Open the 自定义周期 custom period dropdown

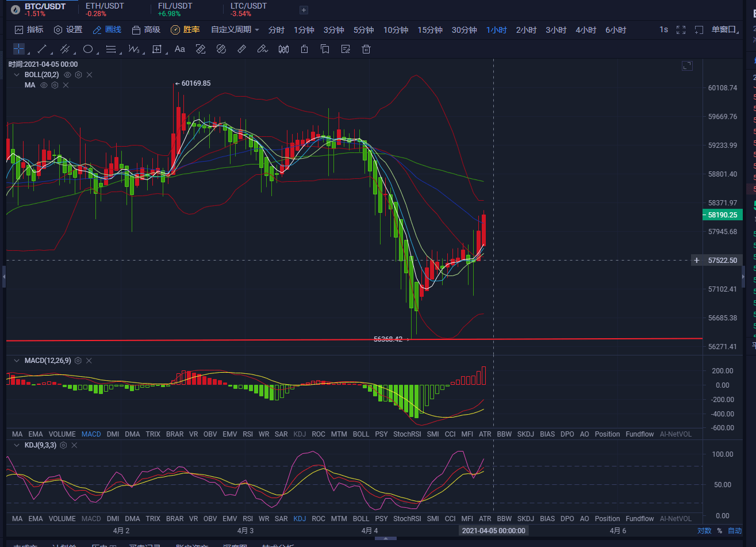click(235, 30)
